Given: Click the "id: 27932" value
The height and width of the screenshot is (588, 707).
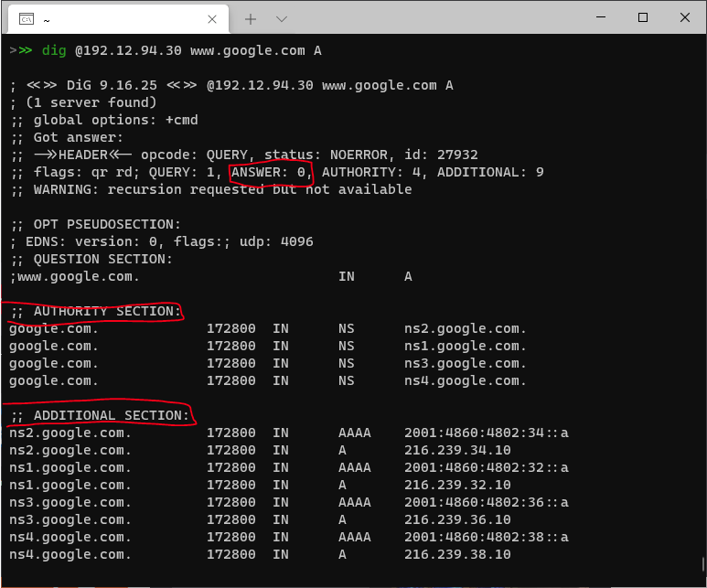Looking at the screenshot, I should click(441, 155).
